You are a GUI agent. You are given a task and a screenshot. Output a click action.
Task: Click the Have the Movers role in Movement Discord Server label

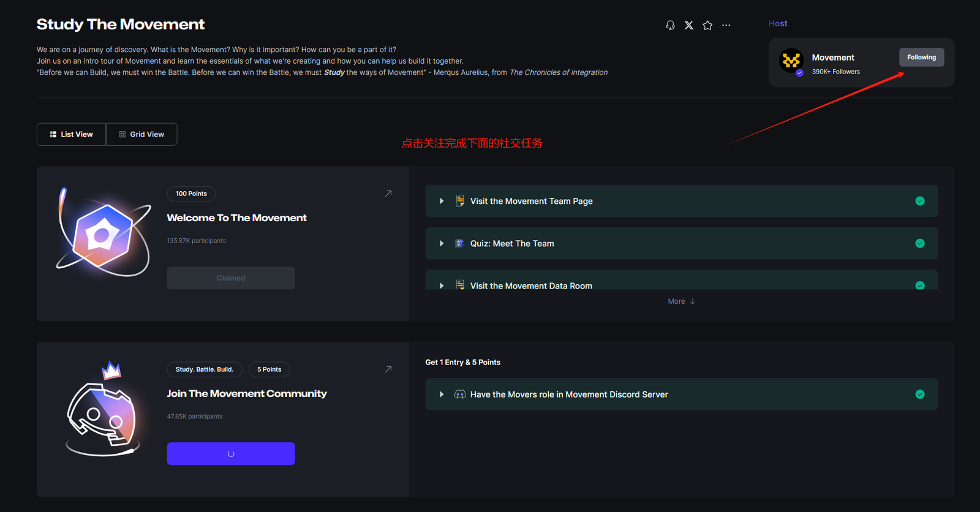(x=569, y=394)
